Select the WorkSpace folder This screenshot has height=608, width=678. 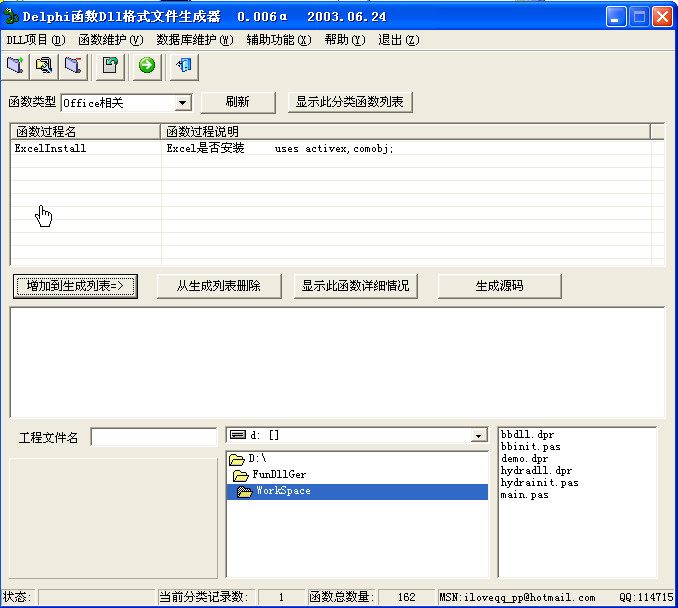tap(357, 491)
